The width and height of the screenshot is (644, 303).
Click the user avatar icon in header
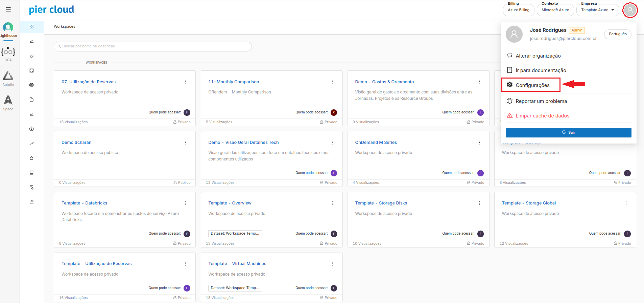click(x=630, y=10)
